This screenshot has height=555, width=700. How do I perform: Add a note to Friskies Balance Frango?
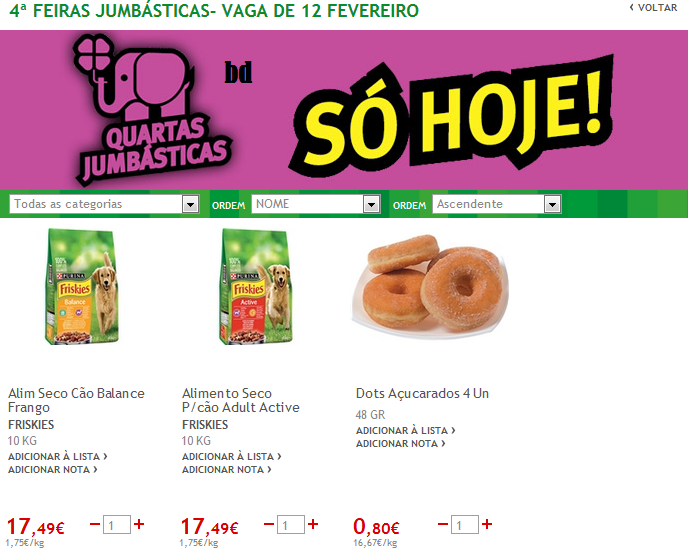[53, 470]
